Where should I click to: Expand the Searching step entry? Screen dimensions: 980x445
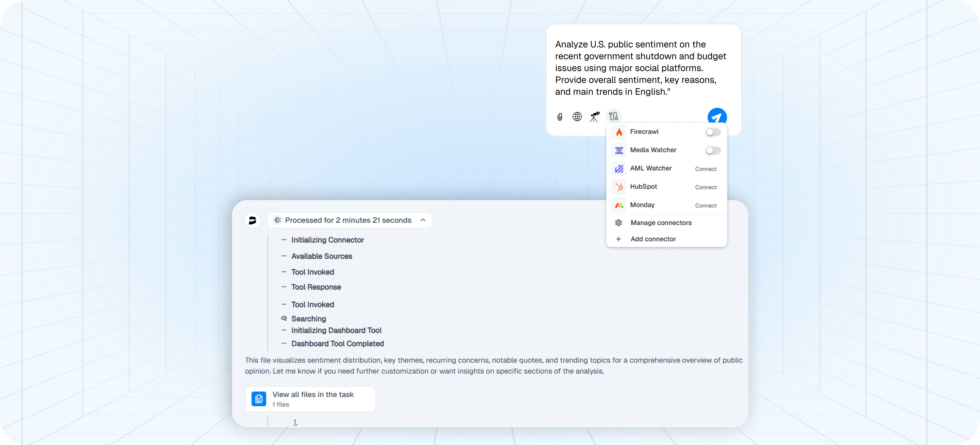pyautogui.click(x=308, y=318)
